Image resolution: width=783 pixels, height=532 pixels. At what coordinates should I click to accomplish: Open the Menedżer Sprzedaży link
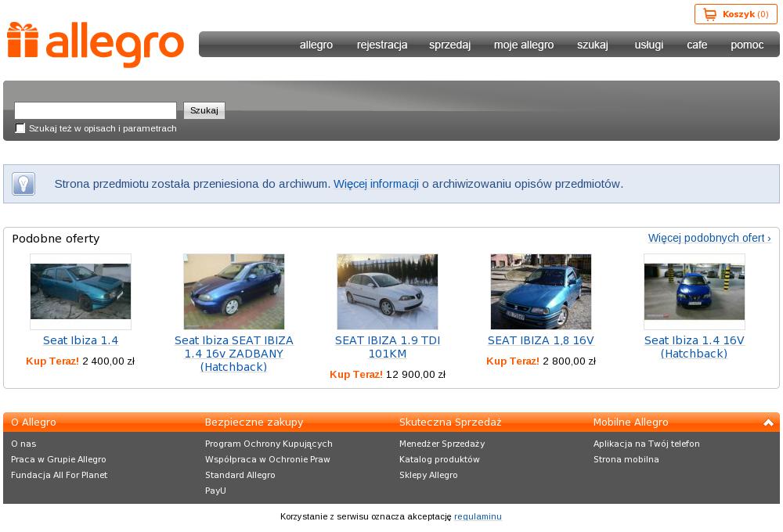point(442,444)
